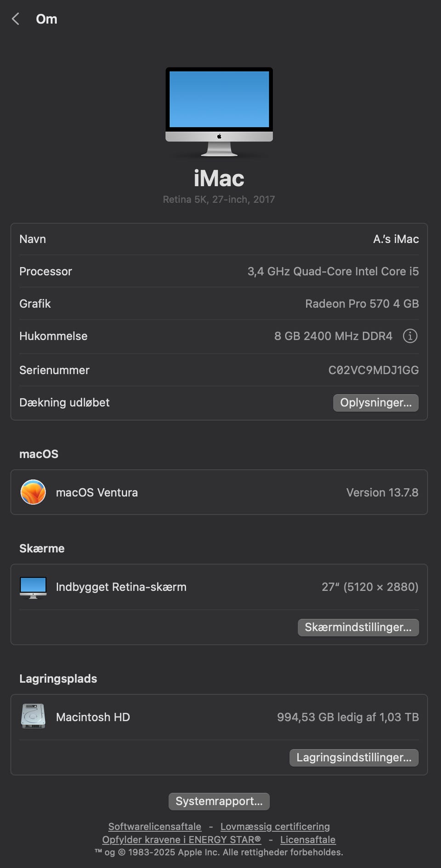The image size is (441, 868).
Task: Click the built-in Retina display icon
Action: pos(33,587)
